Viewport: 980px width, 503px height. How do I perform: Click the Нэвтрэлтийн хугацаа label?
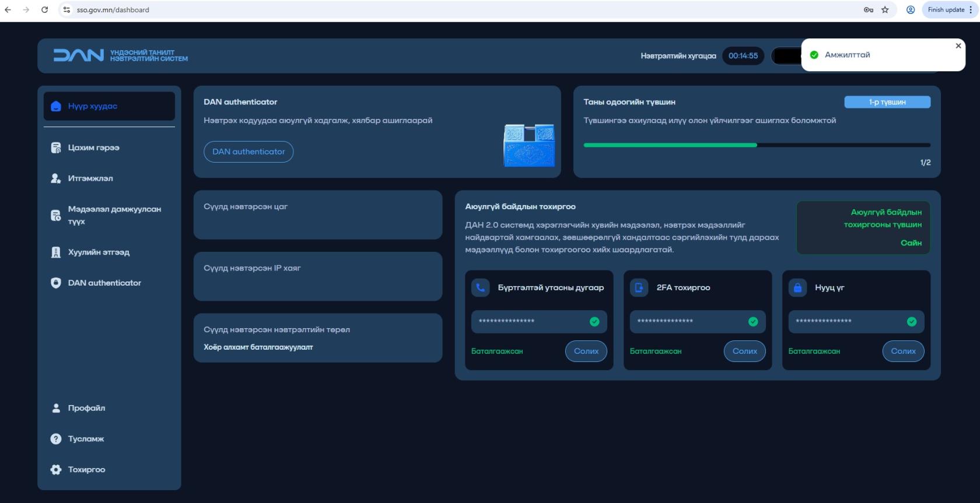tap(678, 56)
